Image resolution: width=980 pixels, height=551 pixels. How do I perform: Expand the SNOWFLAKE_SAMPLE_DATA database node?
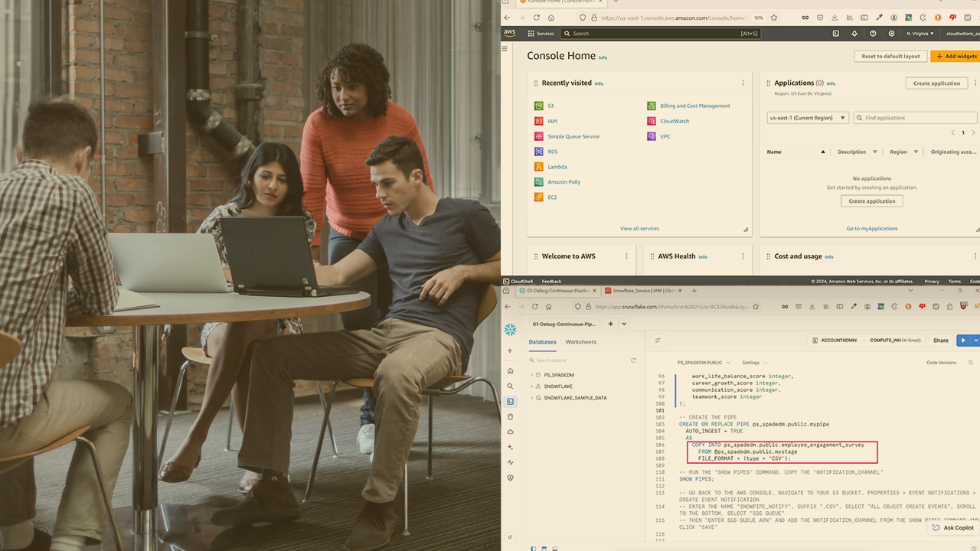click(531, 398)
